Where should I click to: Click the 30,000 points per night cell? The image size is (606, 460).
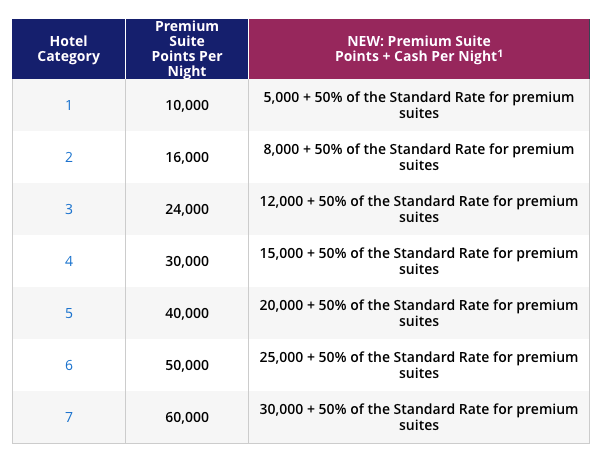point(187,261)
